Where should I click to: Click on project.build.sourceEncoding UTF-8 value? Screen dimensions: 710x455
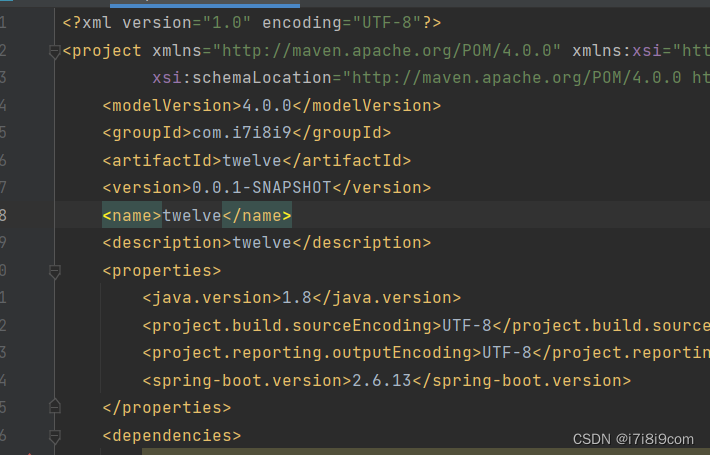click(467, 326)
